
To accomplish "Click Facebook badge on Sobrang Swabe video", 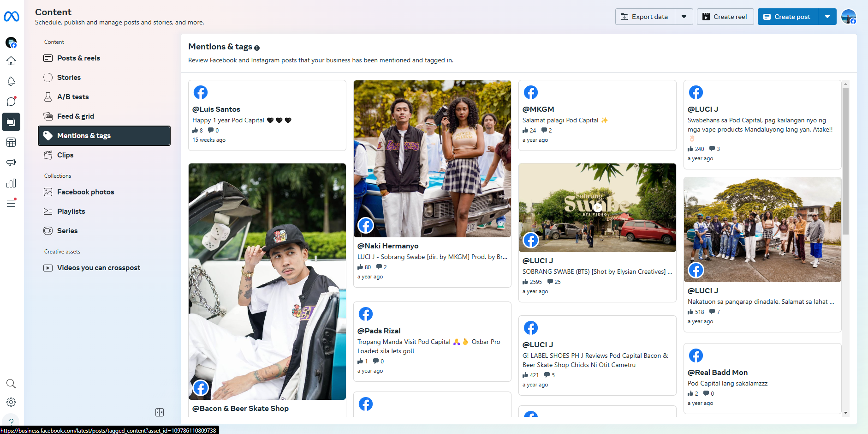I will pyautogui.click(x=531, y=241).
